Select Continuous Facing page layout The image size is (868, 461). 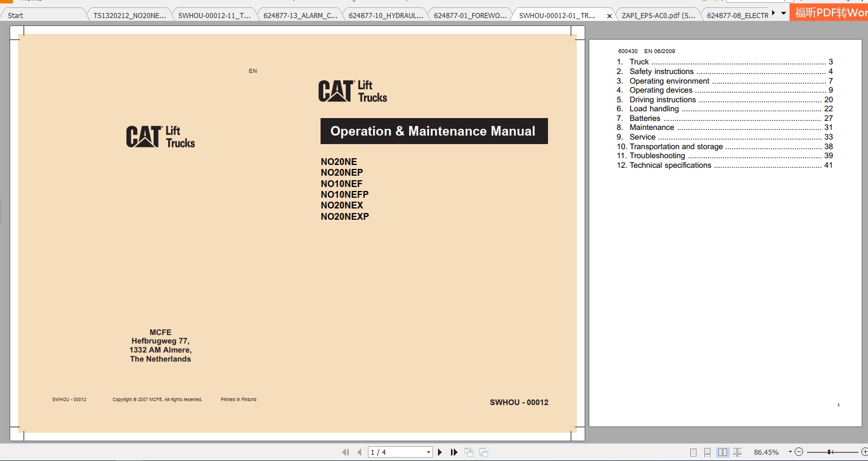(x=738, y=452)
